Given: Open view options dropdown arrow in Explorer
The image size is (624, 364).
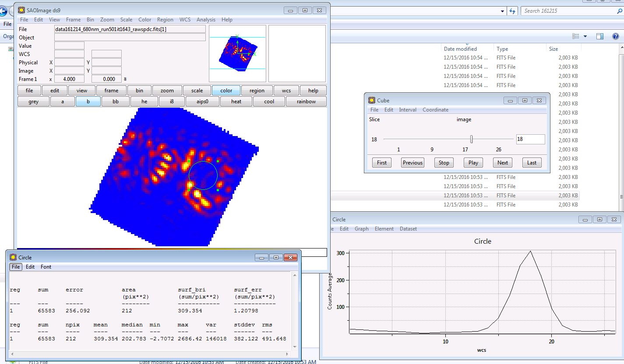Looking at the screenshot, I should [x=585, y=36].
